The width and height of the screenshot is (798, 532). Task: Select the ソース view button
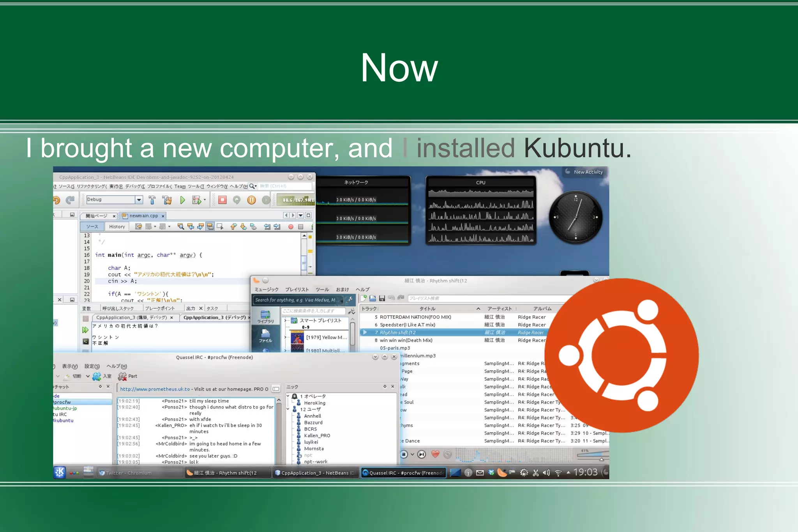(x=92, y=226)
